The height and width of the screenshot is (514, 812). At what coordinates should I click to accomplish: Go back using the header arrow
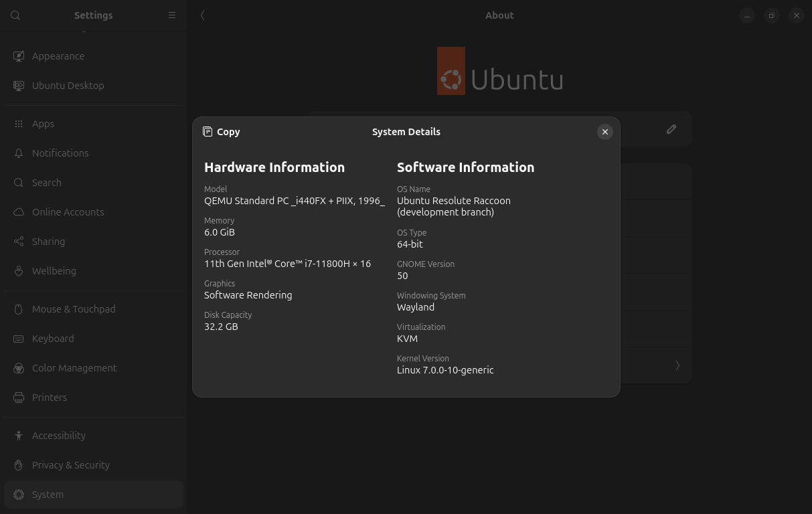point(203,15)
